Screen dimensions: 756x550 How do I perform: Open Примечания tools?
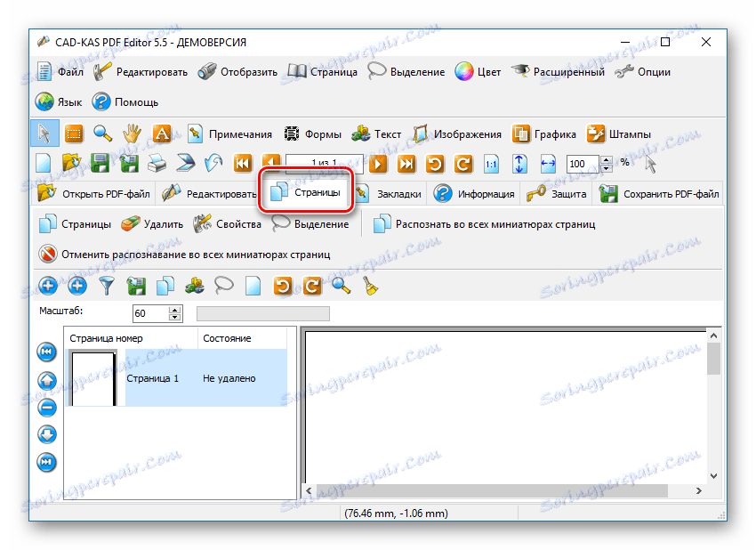[x=230, y=134]
